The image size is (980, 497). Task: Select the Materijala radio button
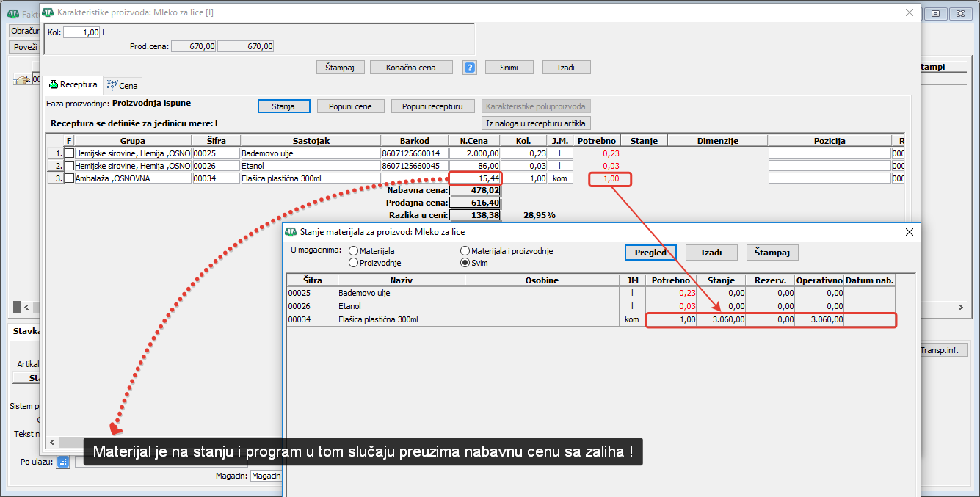click(x=354, y=251)
